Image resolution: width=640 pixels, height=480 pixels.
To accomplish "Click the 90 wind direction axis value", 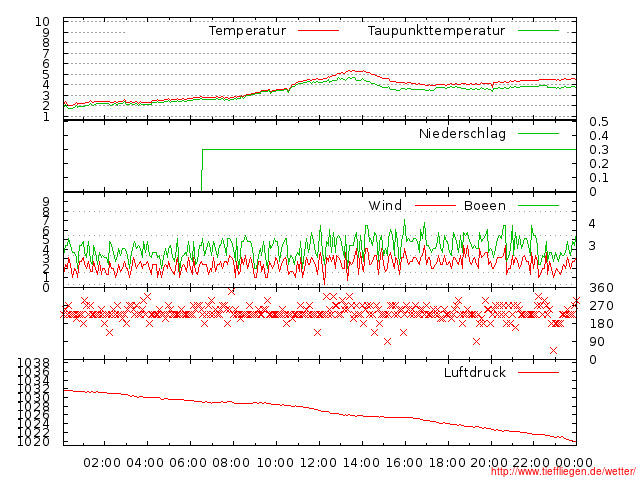I will coord(597,342).
